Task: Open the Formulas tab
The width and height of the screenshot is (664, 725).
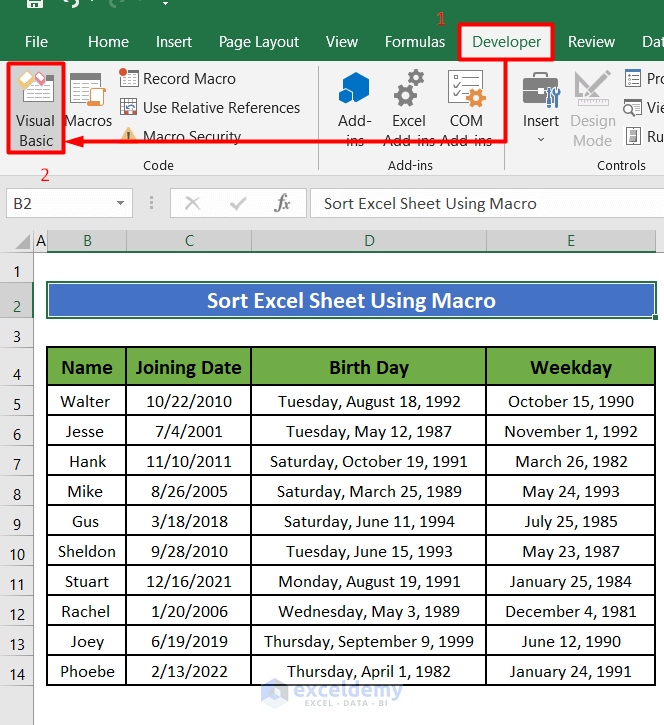Action: click(415, 42)
